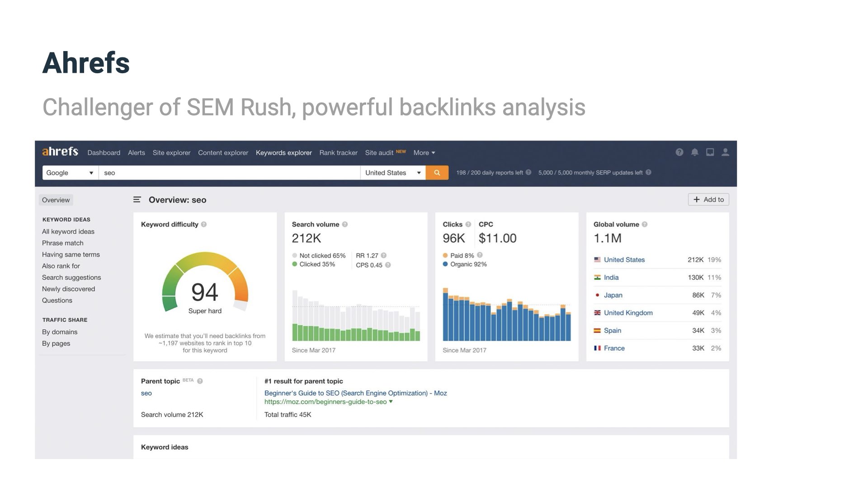This screenshot has width=868, height=488.
Task: Click help icon beside Parent topic
Action: coord(200,381)
